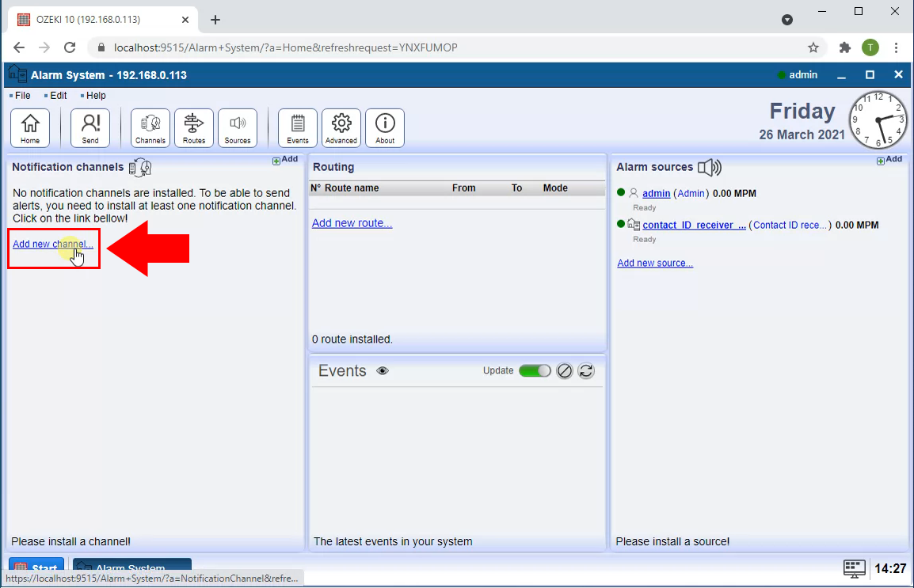
Task: Click the Add new route link
Action: (x=352, y=223)
